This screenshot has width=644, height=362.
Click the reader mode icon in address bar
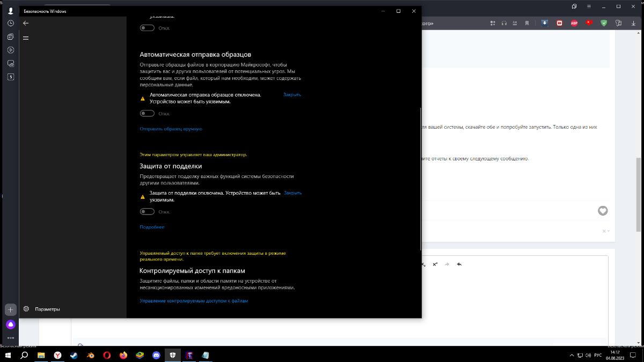pyautogui.click(x=515, y=23)
